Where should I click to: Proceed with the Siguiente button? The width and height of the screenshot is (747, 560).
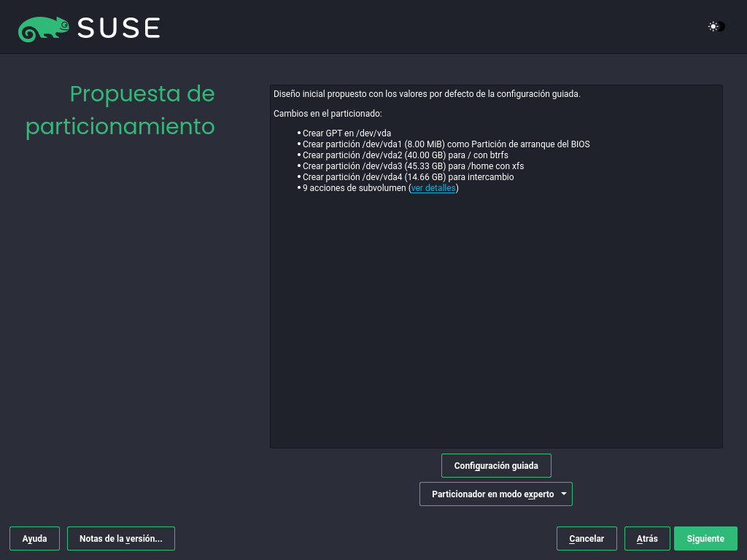(705, 539)
